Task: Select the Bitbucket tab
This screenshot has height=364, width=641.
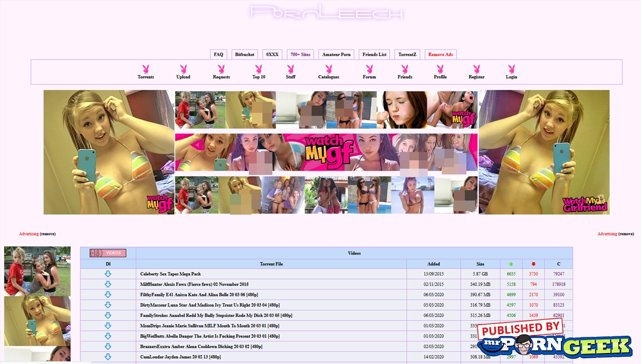Action: (x=245, y=55)
